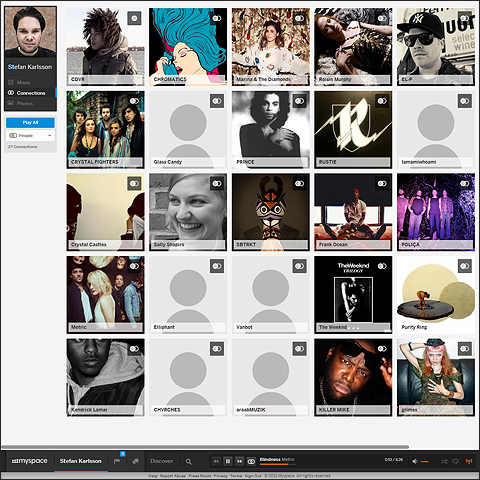Open the search magnifier in the bottom bar
The image size is (480, 480).
189,462
